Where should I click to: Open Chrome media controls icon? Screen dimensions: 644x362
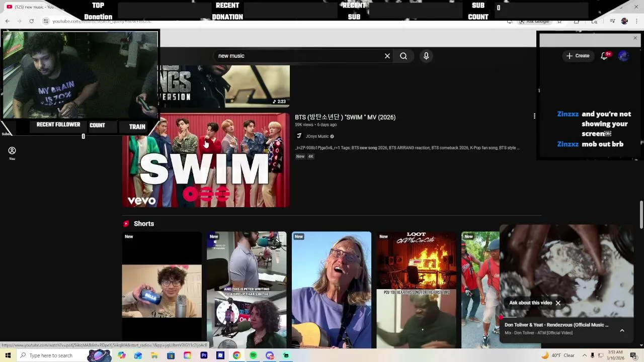point(612,21)
